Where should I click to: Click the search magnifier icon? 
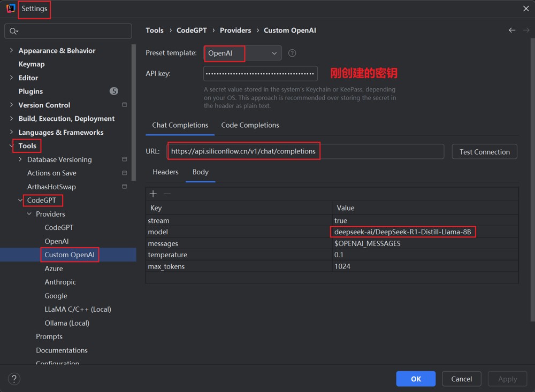(13, 32)
